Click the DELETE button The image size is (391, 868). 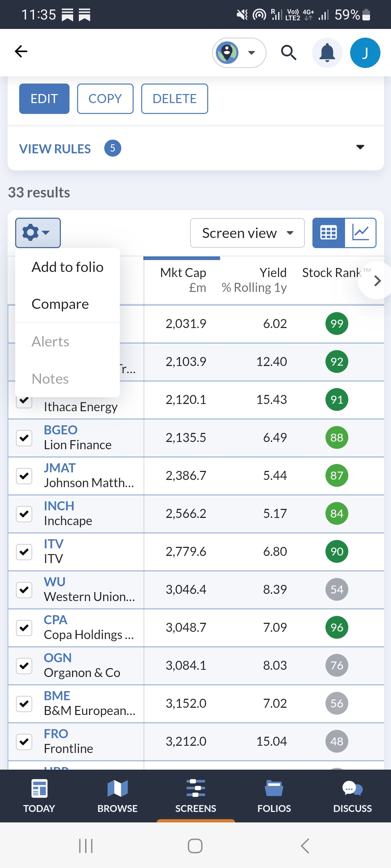click(x=175, y=99)
